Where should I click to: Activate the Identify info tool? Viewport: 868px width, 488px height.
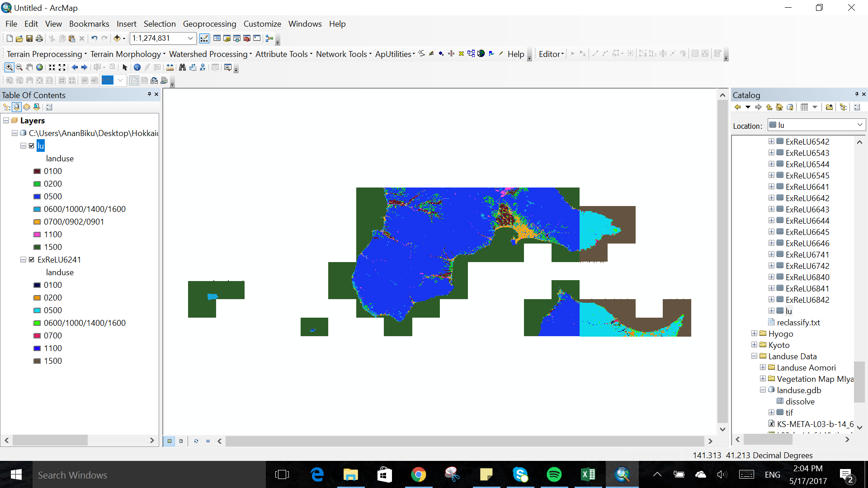(137, 67)
